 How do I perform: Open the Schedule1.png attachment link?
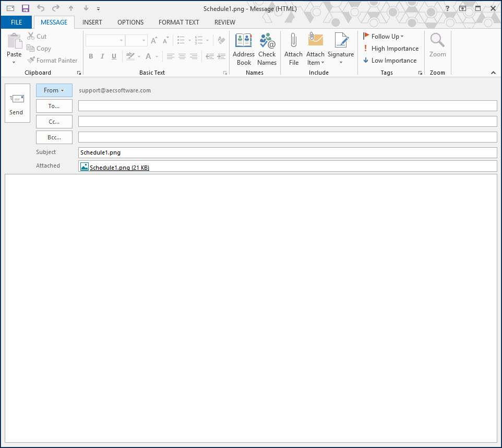click(119, 168)
